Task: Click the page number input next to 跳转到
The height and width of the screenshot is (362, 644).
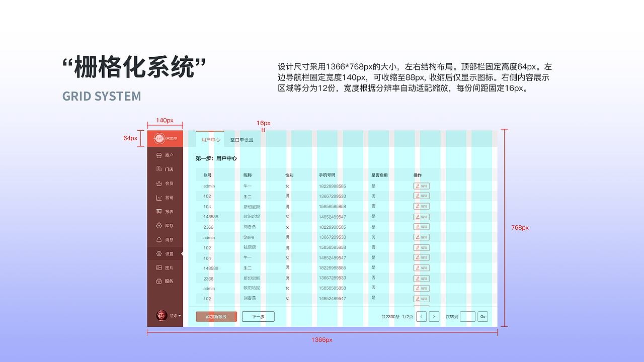Action: click(468, 316)
